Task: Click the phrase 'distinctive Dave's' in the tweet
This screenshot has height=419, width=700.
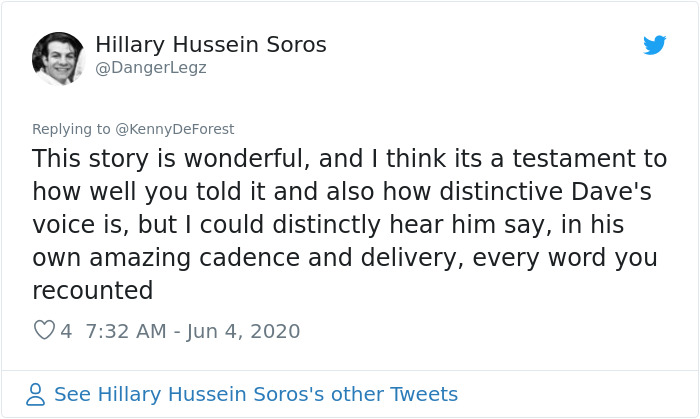Action: 546,191
